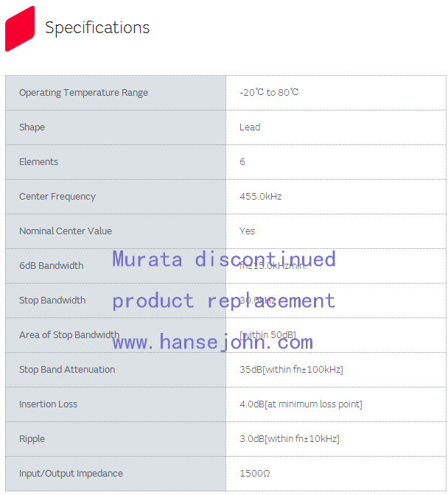Screen dimensions: 448x495
Task: Select the 1500Ω impedance value
Action: pos(255,474)
